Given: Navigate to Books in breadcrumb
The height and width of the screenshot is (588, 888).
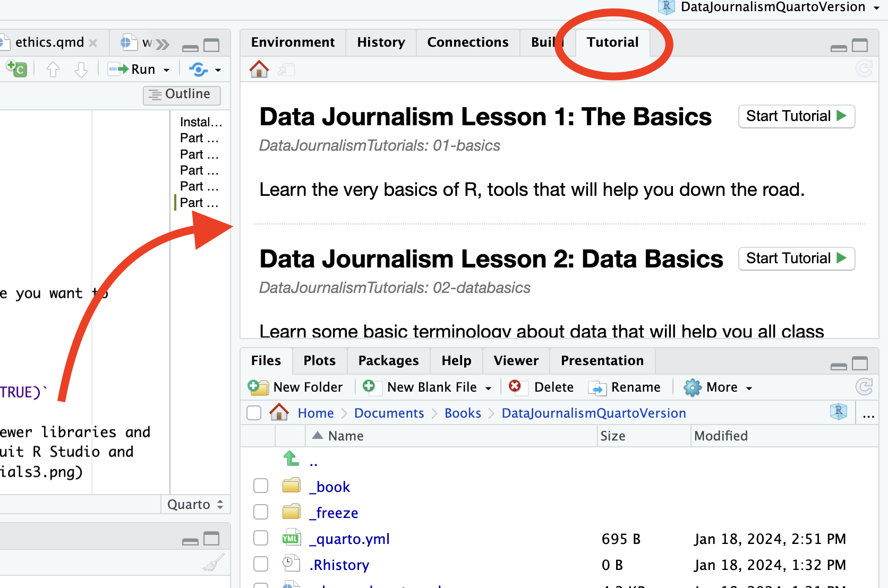Looking at the screenshot, I should (x=463, y=413).
